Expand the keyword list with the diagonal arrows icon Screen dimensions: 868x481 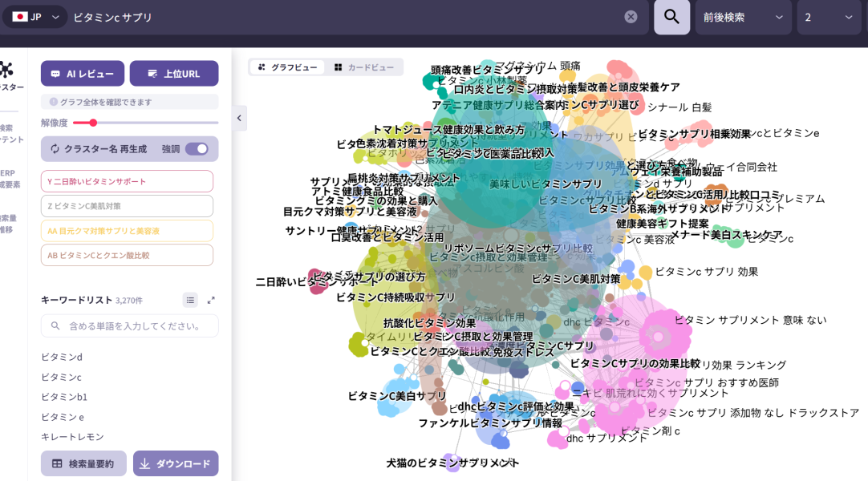coord(212,299)
